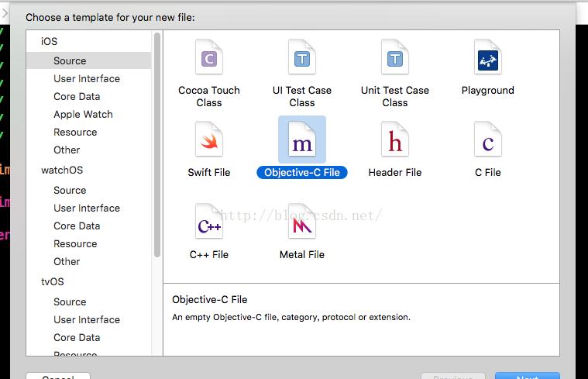This screenshot has height=379, width=588.
Task: Choose the C++ File template
Action: pyautogui.click(x=209, y=222)
